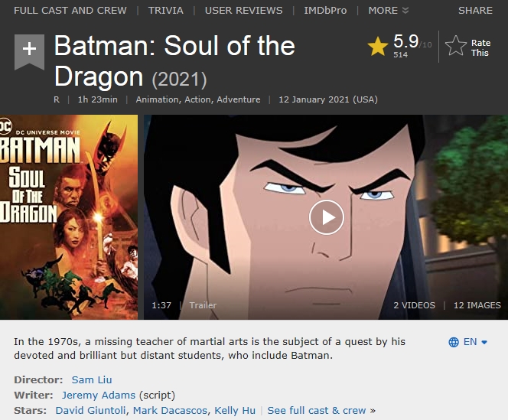The width and height of the screenshot is (508, 420).
Task: Click the SHARE button
Action: [x=475, y=11]
